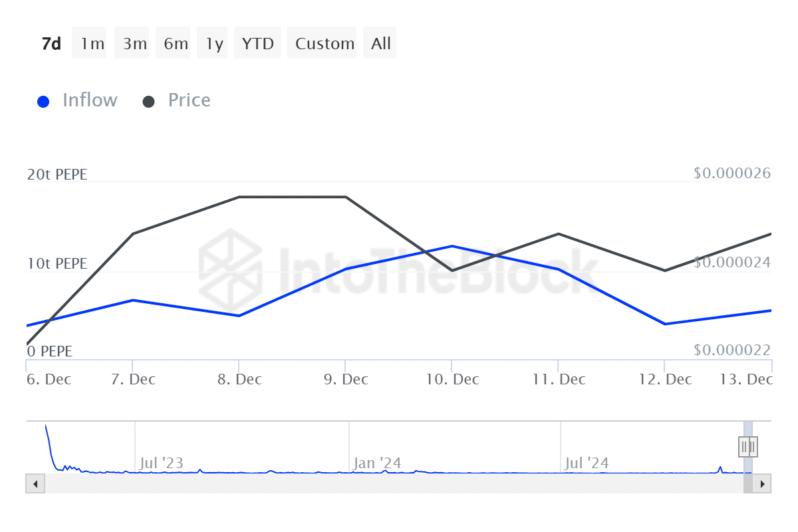
Task: Switch chart to YTD view
Action: tap(257, 44)
